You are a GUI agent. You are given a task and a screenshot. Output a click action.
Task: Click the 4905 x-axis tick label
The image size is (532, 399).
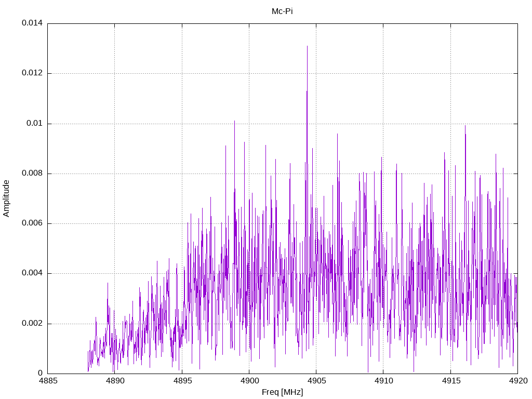pyautogui.click(x=316, y=381)
